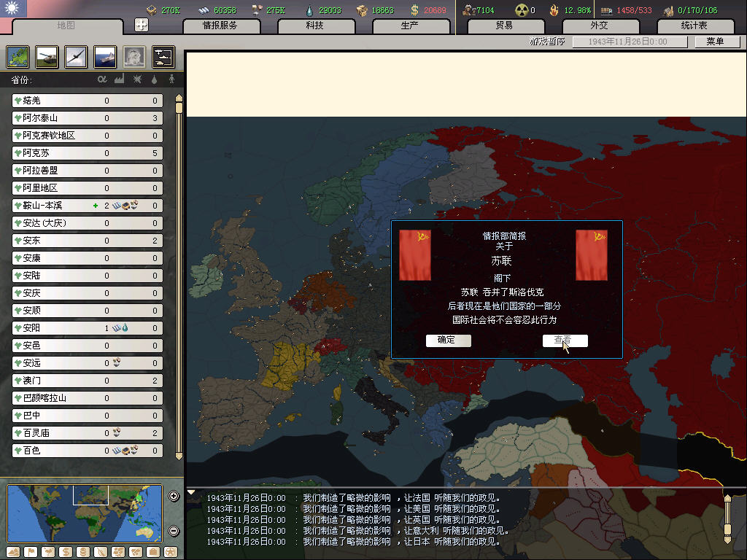Click the four-arrow center map button

pyautogui.click(x=142, y=25)
